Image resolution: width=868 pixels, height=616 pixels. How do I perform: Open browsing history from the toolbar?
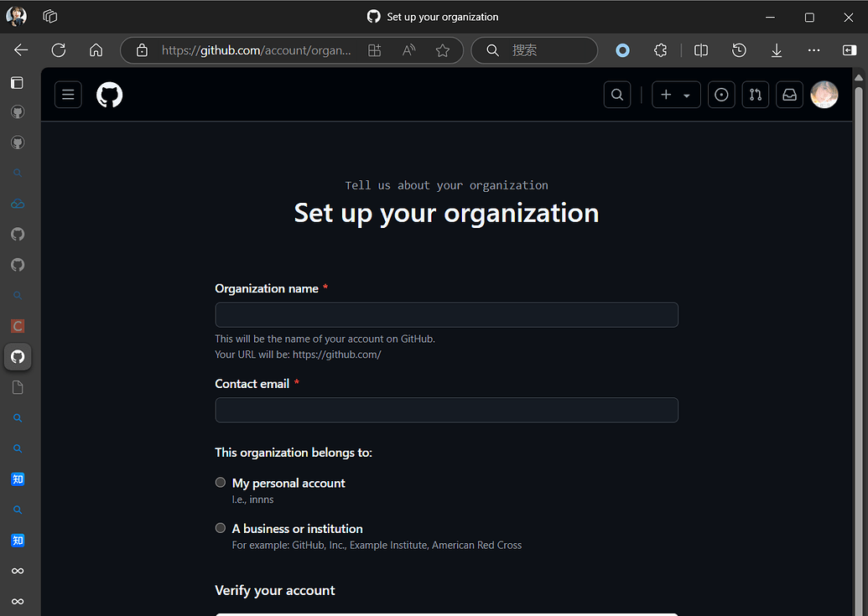coord(738,50)
